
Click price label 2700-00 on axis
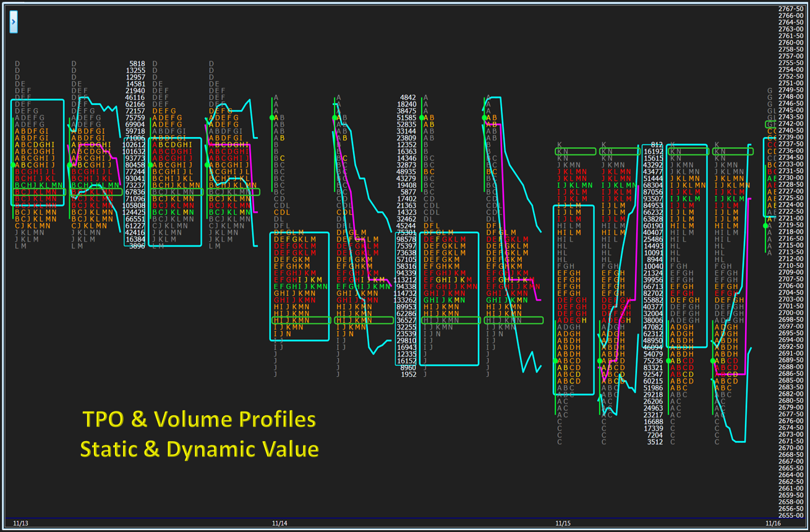click(x=791, y=313)
